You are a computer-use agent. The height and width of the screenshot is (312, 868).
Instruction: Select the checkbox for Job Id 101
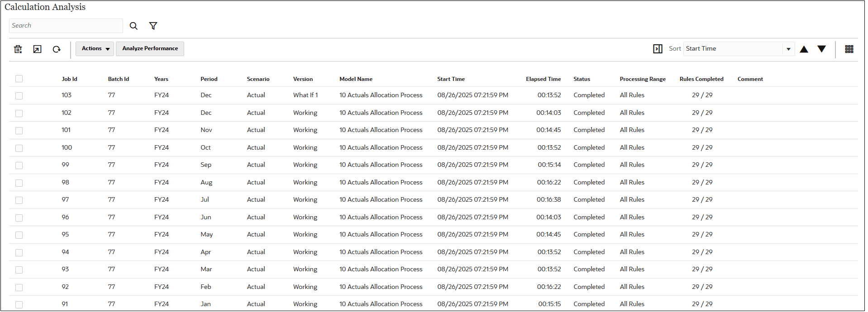point(19,131)
